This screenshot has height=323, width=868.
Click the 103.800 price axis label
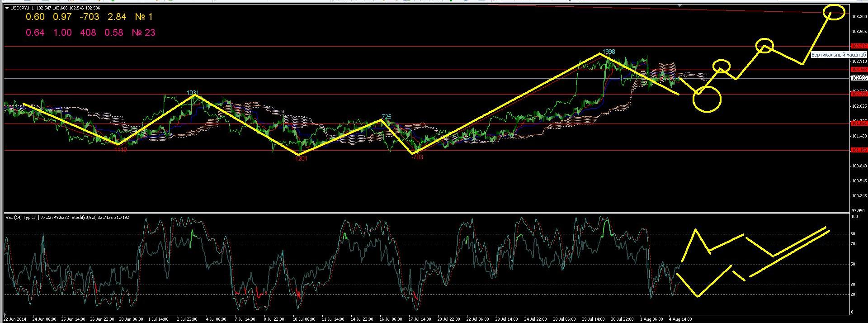point(859,17)
